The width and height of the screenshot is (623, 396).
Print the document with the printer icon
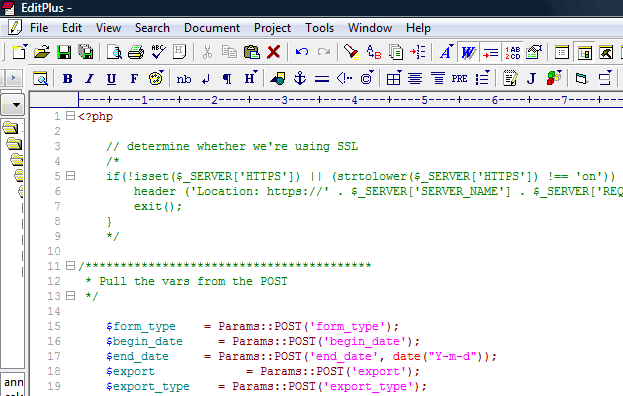point(136,52)
